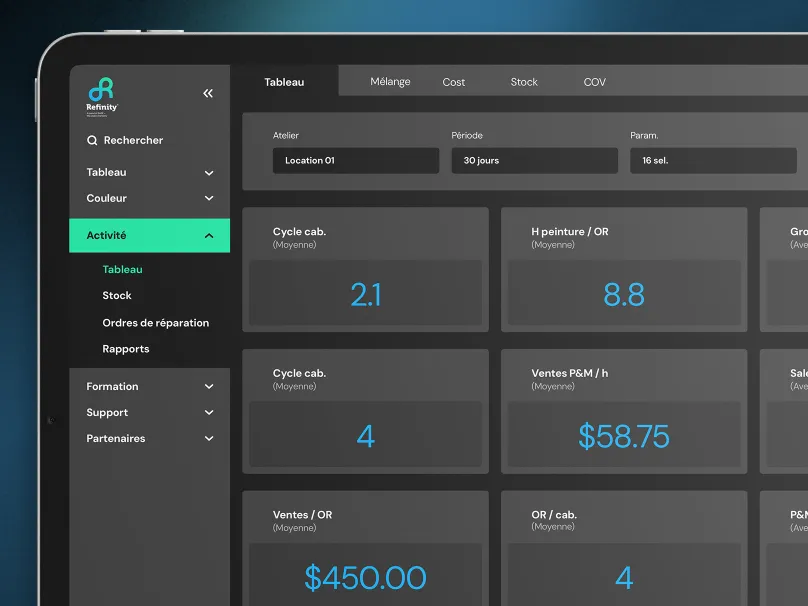Click the search magnifier icon
Image resolution: width=808 pixels, height=606 pixels.
[x=92, y=141]
